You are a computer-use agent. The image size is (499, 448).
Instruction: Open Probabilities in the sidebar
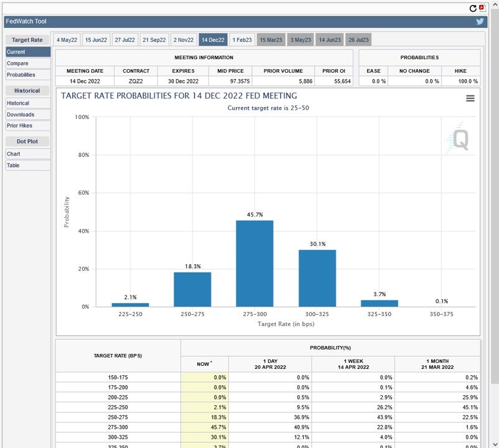[x=21, y=75]
